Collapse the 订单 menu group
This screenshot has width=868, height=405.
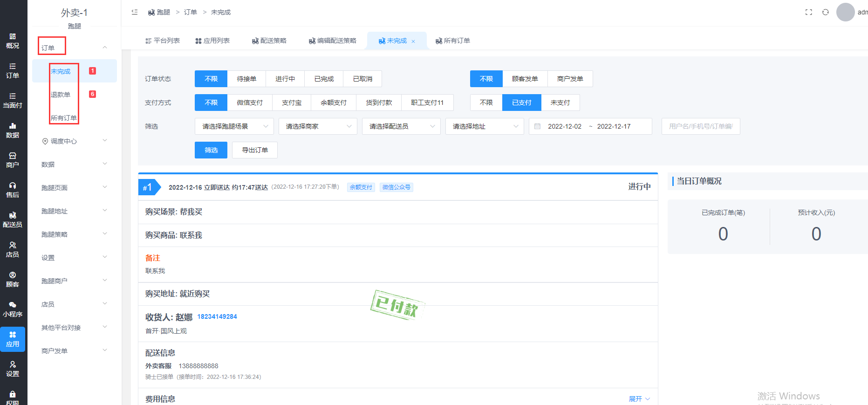(75, 48)
